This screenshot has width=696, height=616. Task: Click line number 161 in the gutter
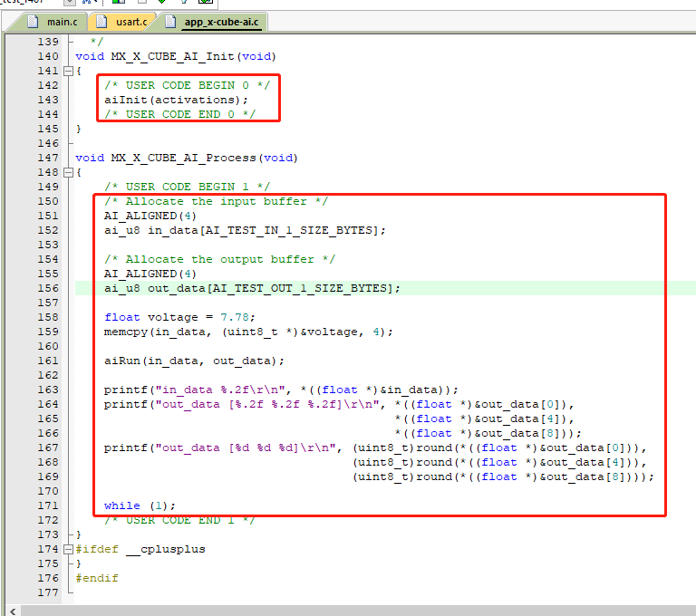(48, 361)
